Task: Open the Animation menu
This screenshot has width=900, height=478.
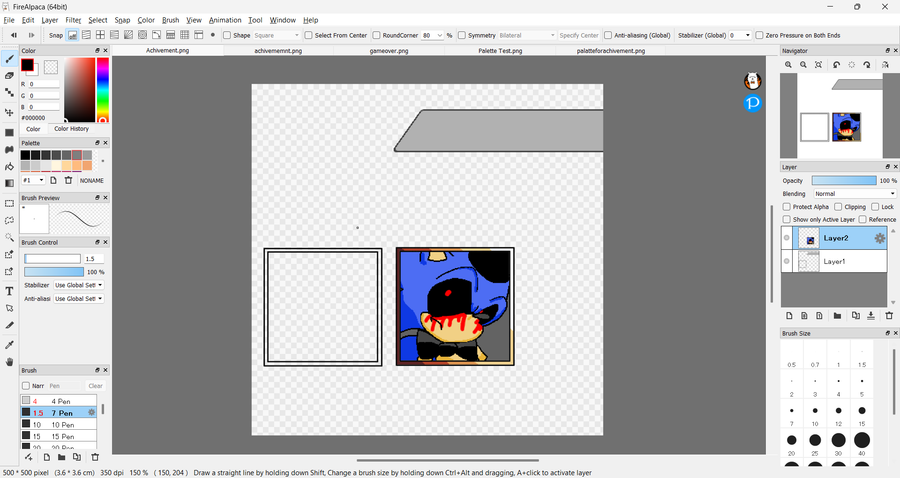Action: (225, 20)
